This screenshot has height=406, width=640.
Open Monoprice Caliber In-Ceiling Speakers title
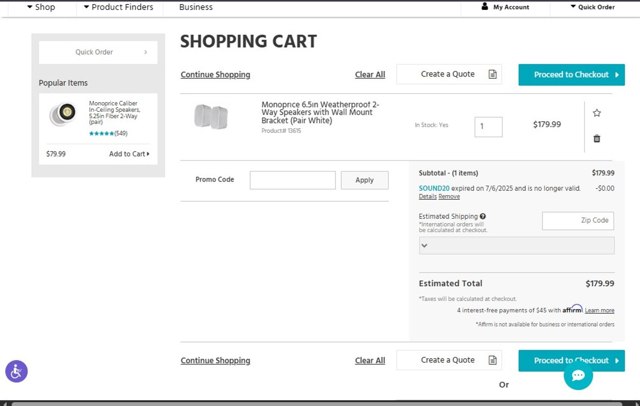115,113
